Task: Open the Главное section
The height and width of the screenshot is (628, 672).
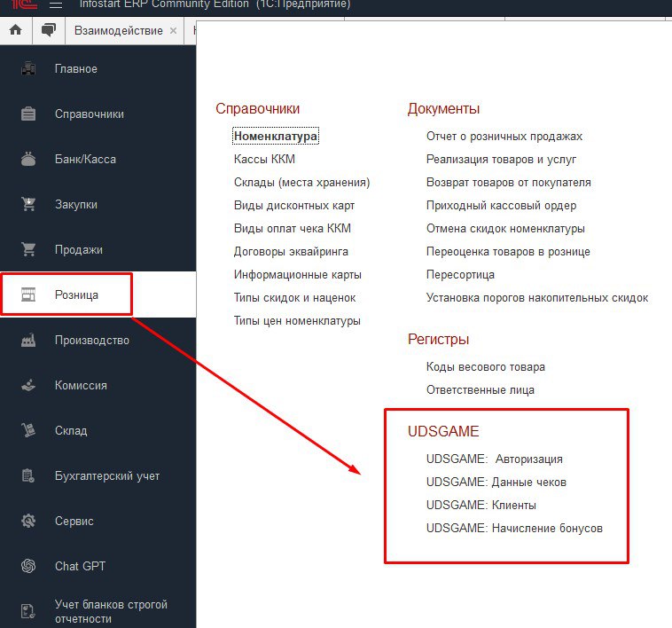Action: [76, 68]
